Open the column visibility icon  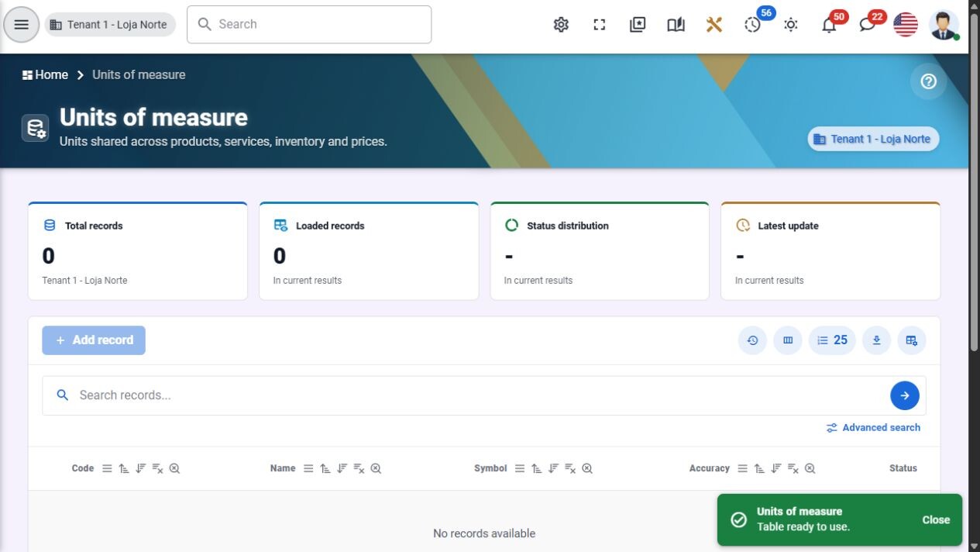[x=788, y=340]
